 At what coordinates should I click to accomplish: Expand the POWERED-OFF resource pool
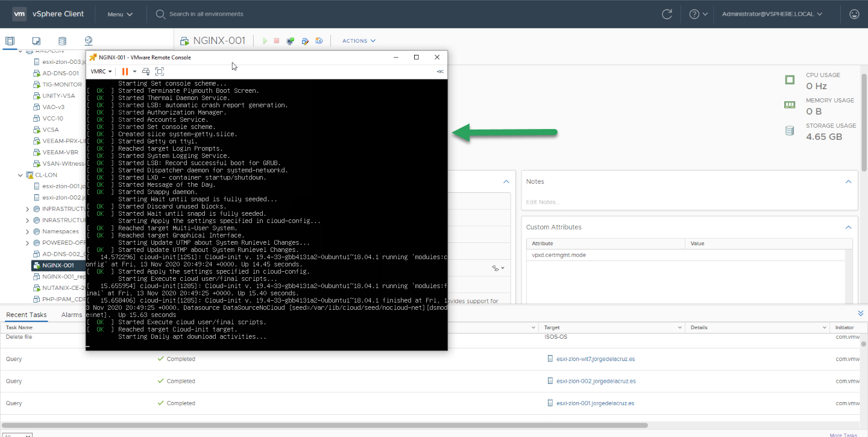click(x=28, y=243)
